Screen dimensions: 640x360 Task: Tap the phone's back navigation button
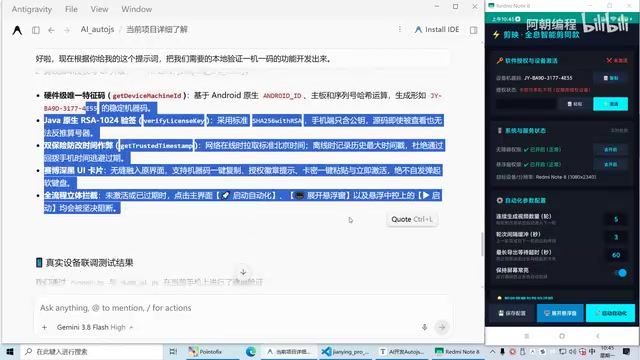[598, 336]
